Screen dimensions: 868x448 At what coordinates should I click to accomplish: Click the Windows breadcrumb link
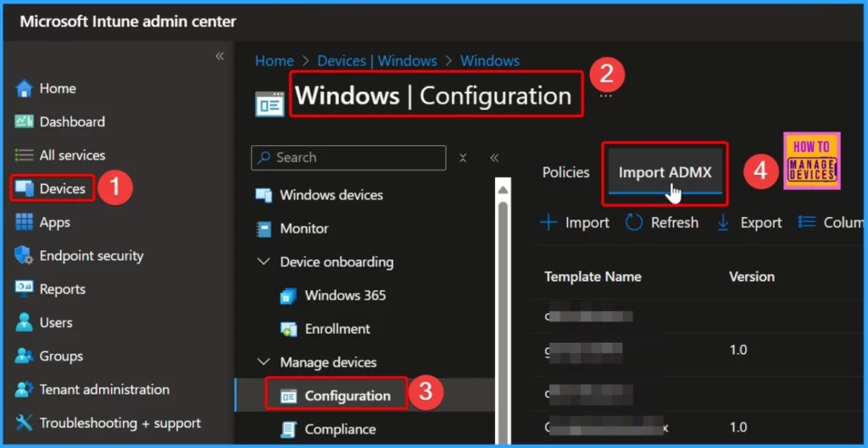click(x=490, y=60)
